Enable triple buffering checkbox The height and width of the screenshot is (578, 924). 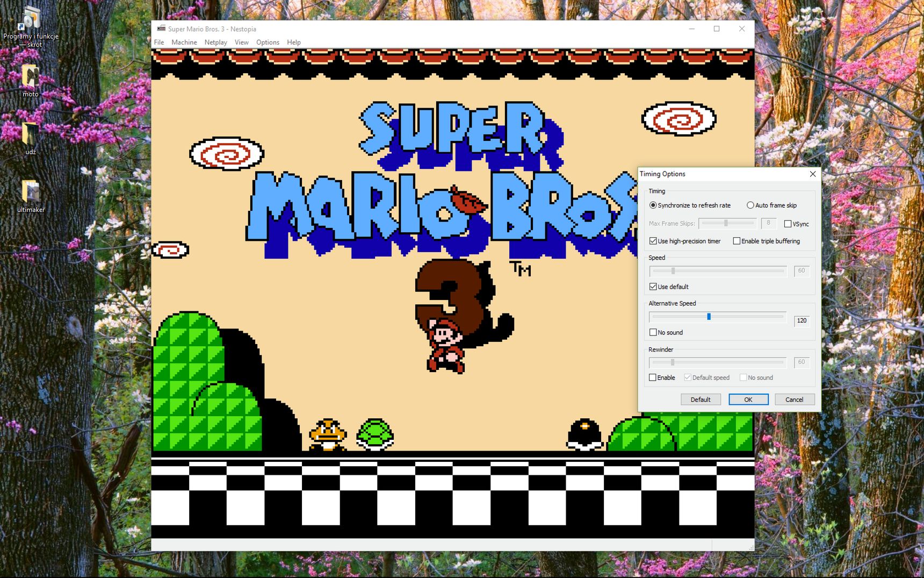tap(766, 241)
